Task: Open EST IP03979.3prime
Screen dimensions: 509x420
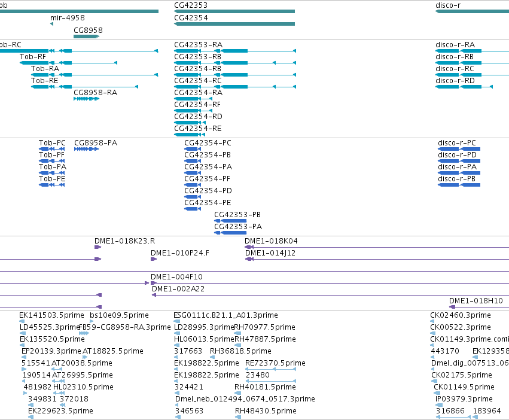Action: point(439,405)
